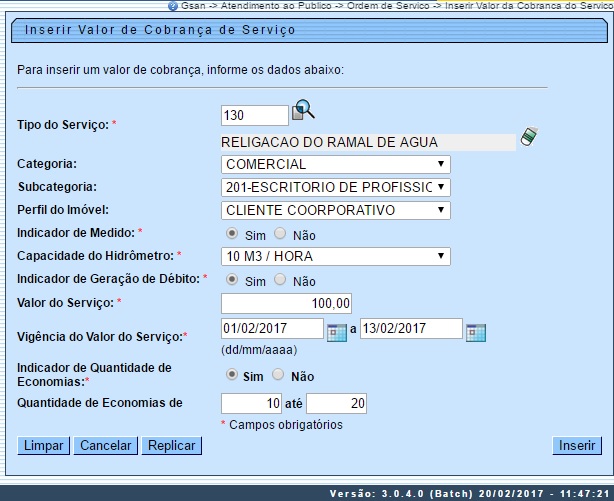Open the Categoria dropdown
This screenshot has width=614, height=501.
point(335,164)
